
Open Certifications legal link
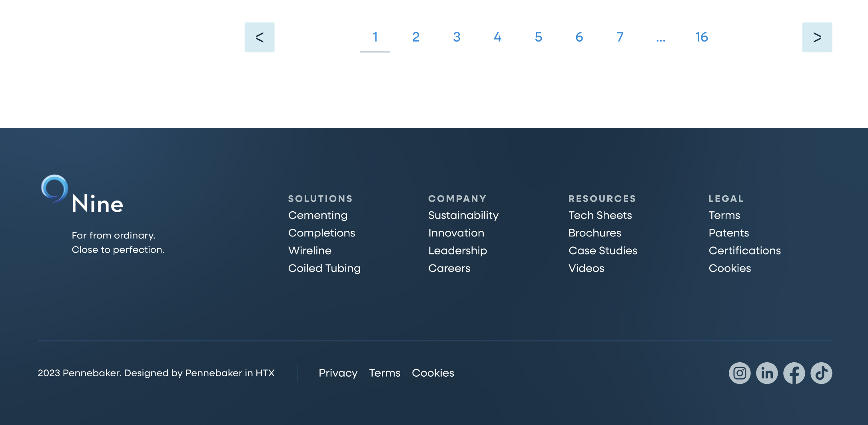tap(744, 250)
